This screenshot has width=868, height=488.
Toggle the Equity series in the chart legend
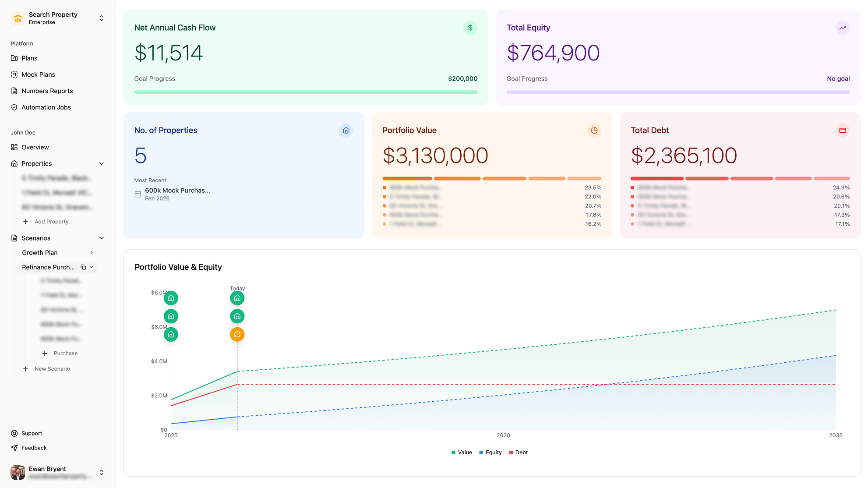pos(490,452)
